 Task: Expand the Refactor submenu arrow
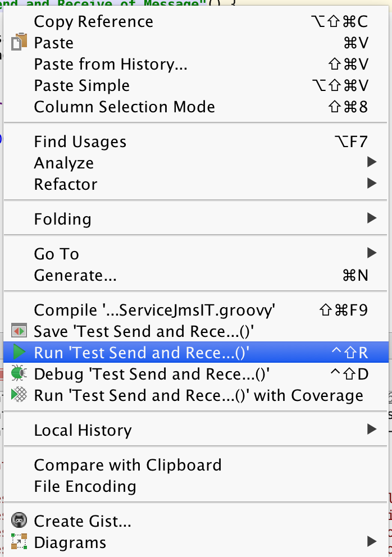(371, 184)
